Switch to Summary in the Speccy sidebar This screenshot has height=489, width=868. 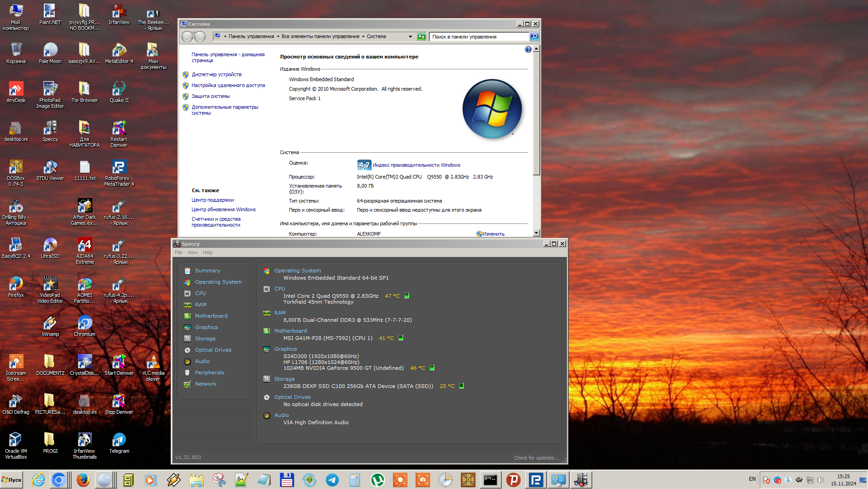coord(207,271)
